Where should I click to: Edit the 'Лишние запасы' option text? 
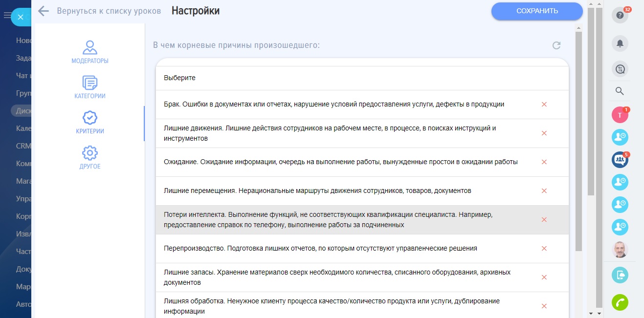337,277
